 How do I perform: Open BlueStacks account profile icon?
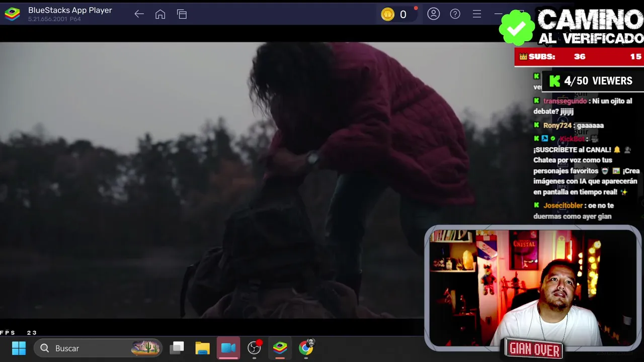pyautogui.click(x=433, y=14)
